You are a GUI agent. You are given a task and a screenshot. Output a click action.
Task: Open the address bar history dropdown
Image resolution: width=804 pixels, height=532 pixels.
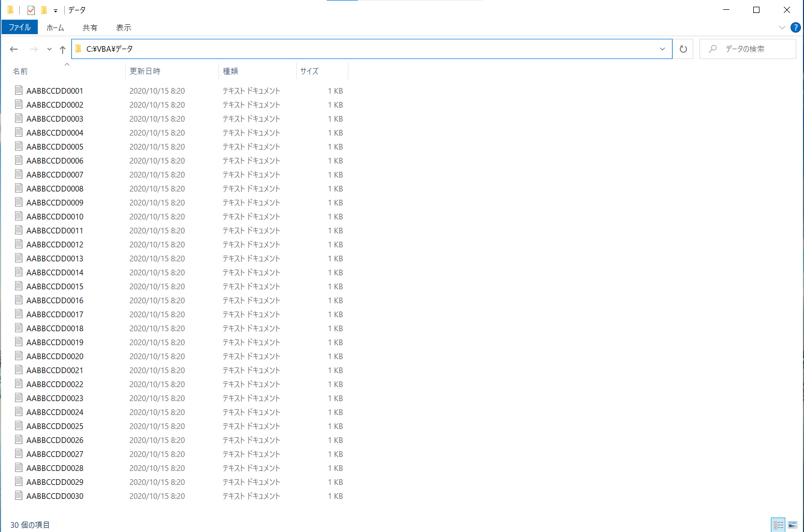point(662,49)
